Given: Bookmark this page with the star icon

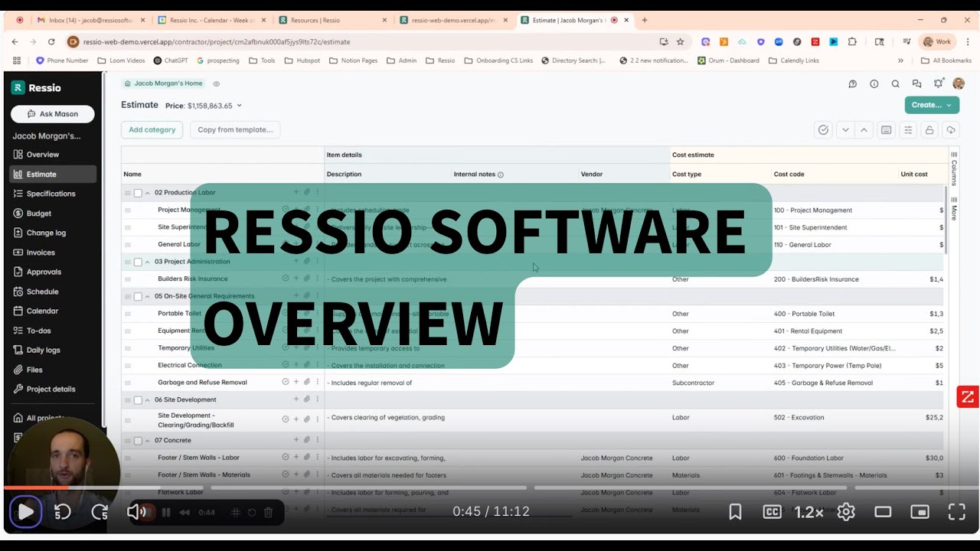Looking at the screenshot, I should 680,42.
